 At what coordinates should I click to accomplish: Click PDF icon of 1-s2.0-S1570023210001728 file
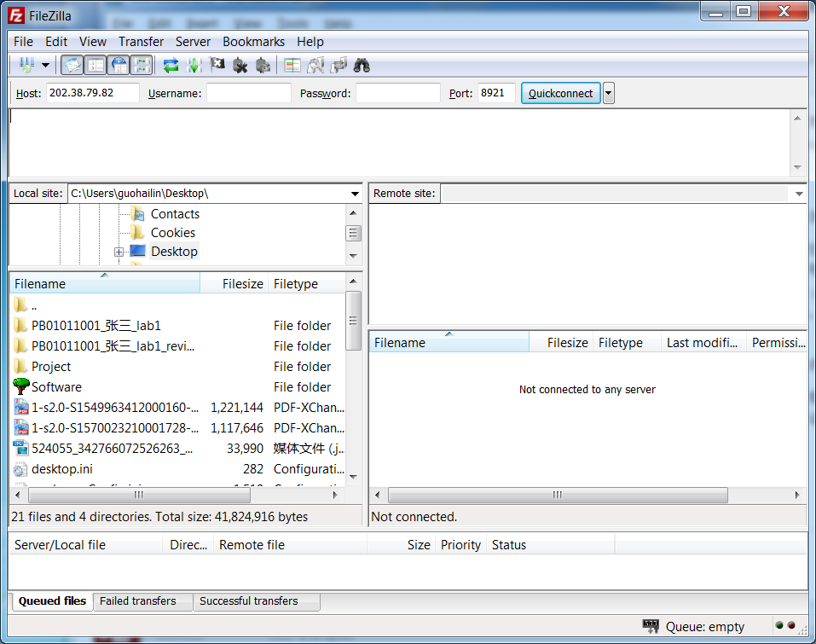(20, 428)
